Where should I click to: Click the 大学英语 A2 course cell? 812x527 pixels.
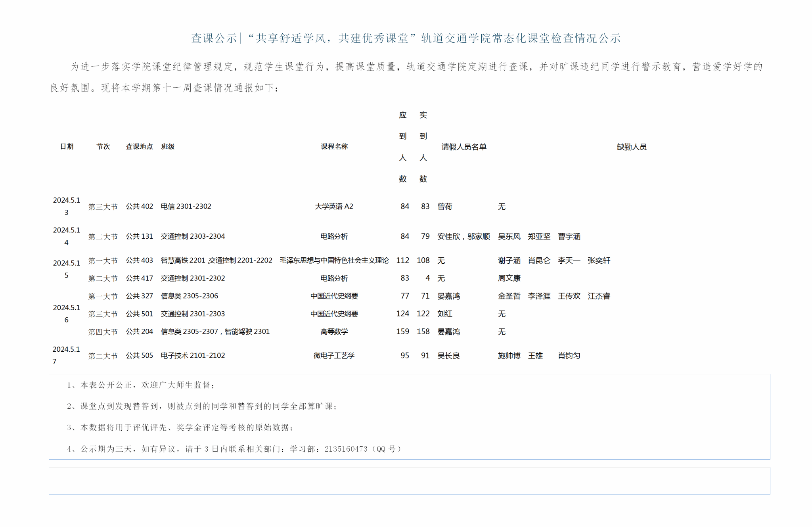point(334,207)
